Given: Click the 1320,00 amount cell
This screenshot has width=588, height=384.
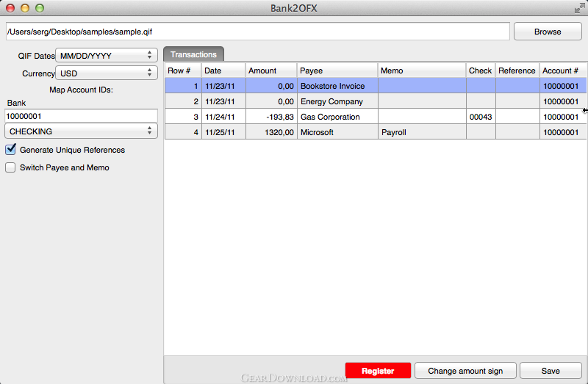Looking at the screenshot, I should point(271,132).
